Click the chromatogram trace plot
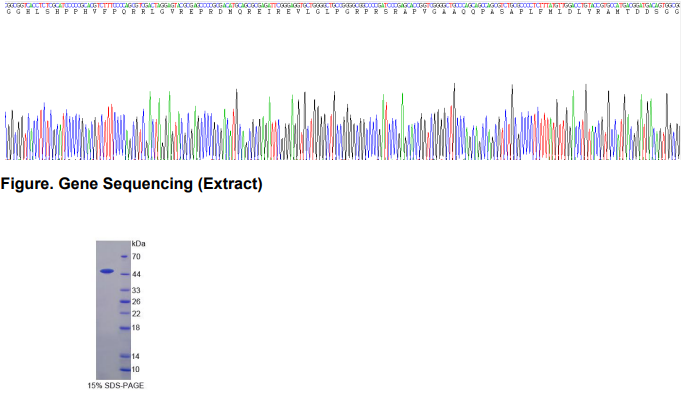The width and height of the screenshot is (687, 395). click(x=343, y=121)
